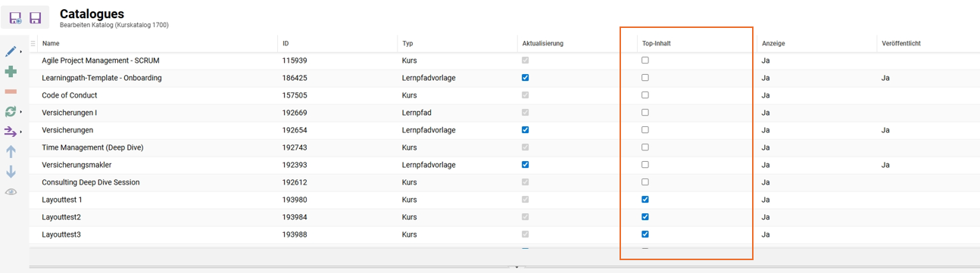
Task: Click Veröffentlicht Ja for Learningpath-Template - Onboarding
Action: (886, 78)
